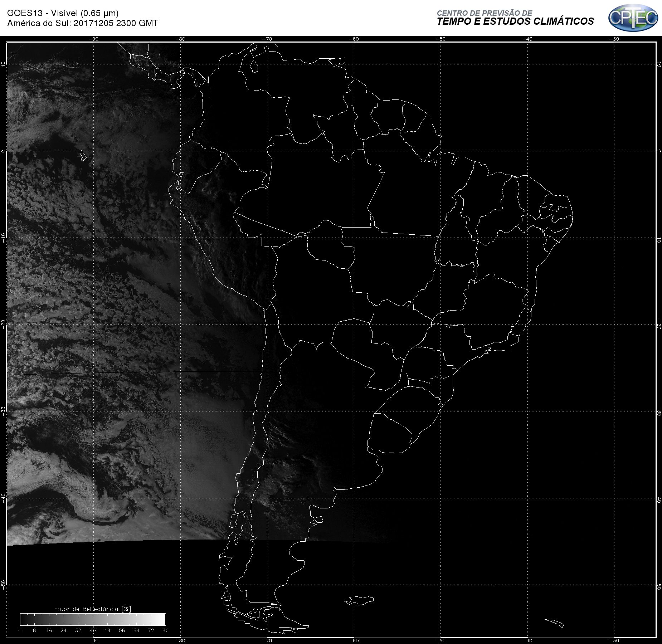Click the top '-70' longitude label
The image size is (662, 644).
click(x=267, y=39)
